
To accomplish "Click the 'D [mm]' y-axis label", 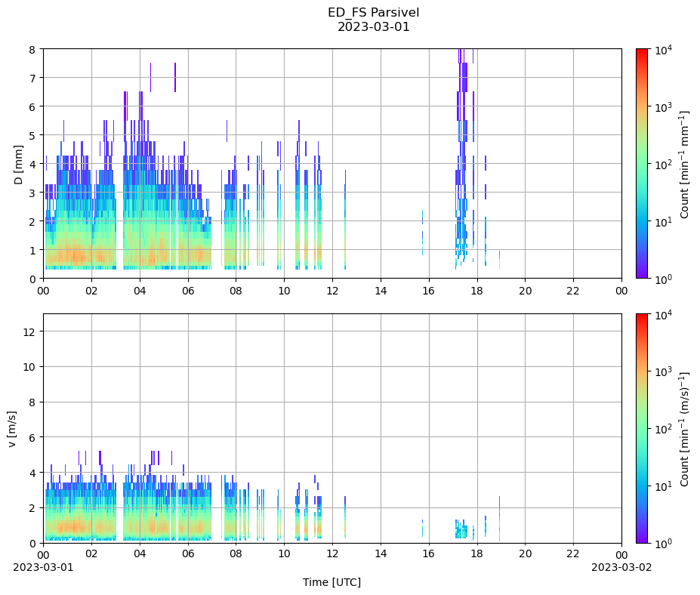I will click(18, 165).
